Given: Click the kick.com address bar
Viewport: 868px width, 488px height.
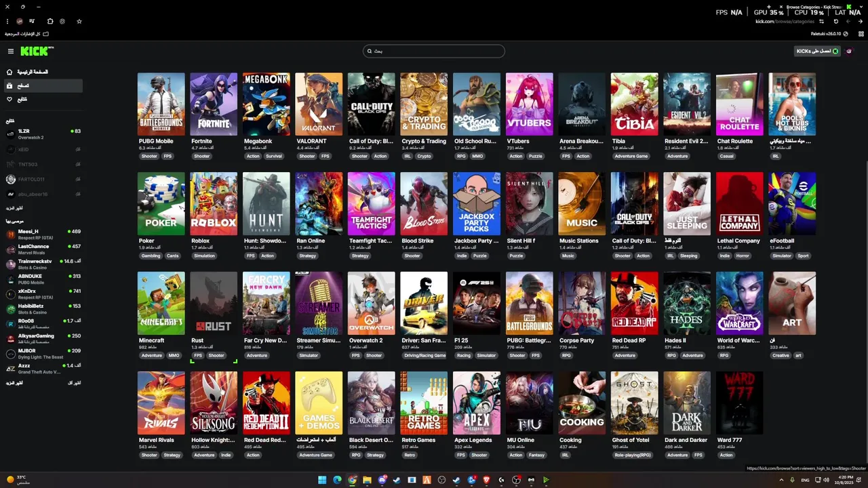Looking at the screenshot, I should pos(785,21).
